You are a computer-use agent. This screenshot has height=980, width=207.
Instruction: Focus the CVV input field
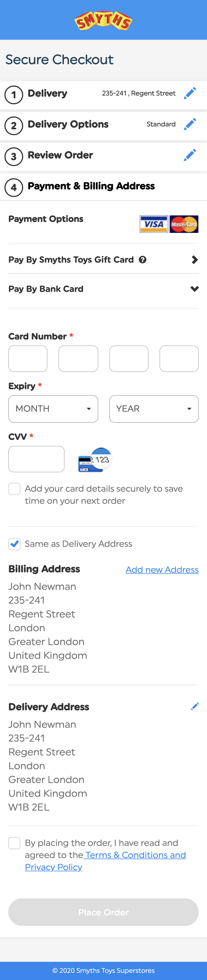click(x=37, y=459)
